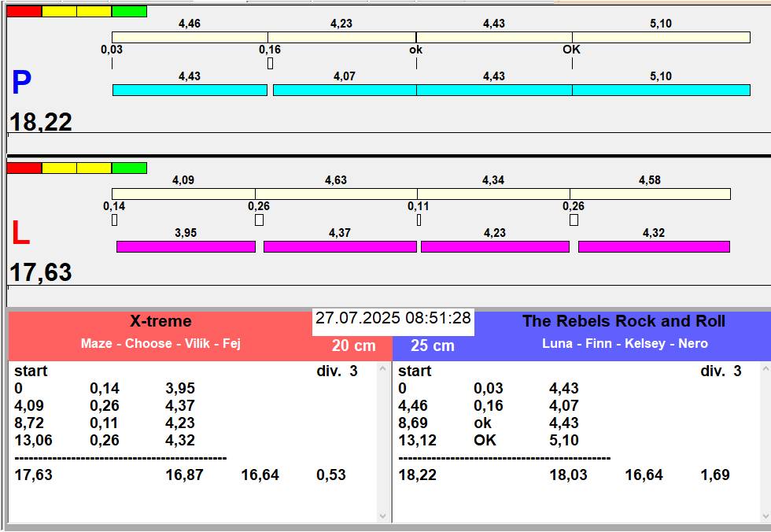Click the marker box below 0,16 in P lane
The width and height of the screenshot is (771, 532).
[x=270, y=64]
